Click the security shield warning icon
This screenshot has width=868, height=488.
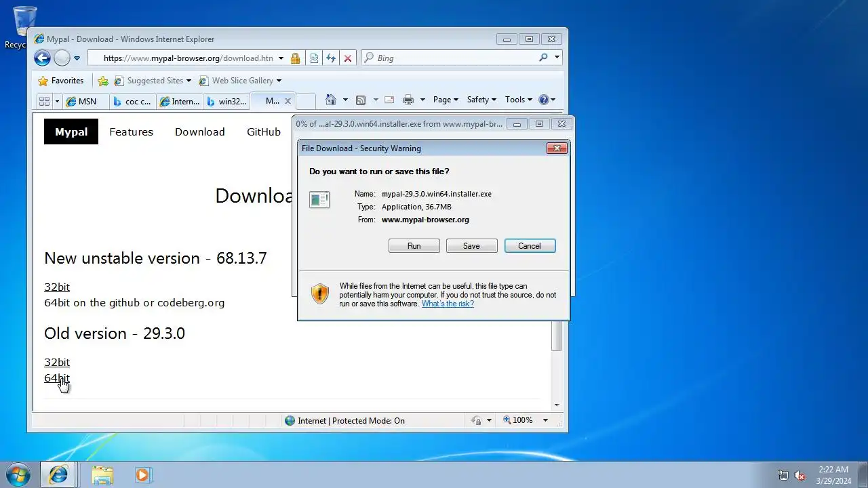[320, 293]
